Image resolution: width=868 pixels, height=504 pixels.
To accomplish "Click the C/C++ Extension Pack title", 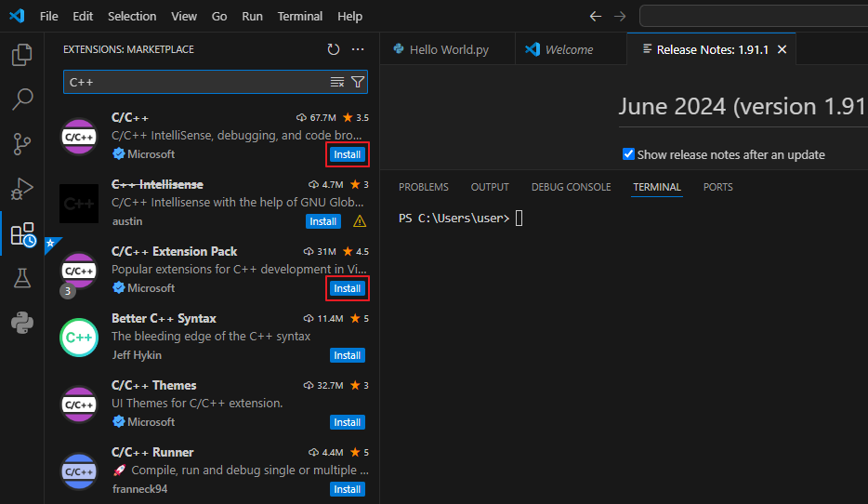I will click(x=175, y=251).
